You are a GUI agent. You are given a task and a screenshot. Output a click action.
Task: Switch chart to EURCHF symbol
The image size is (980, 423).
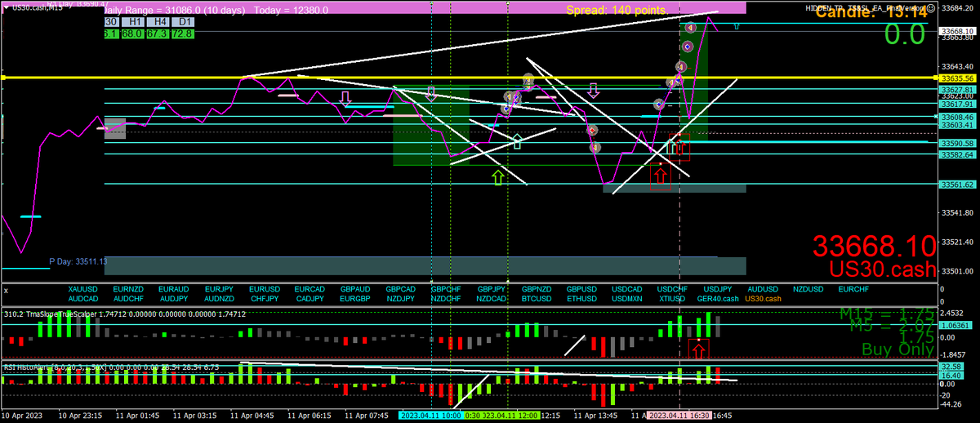click(853, 290)
